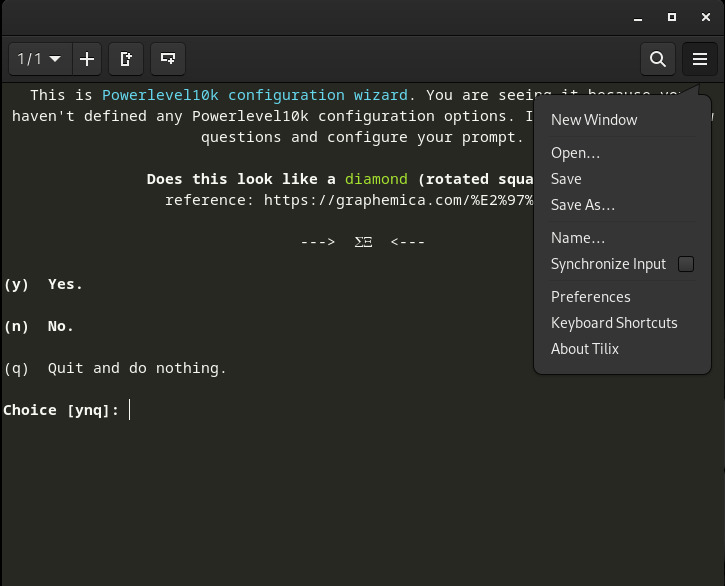
Task: Enable Synchronize Input checkbox
Action: pyautogui.click(x=686, y=264)
